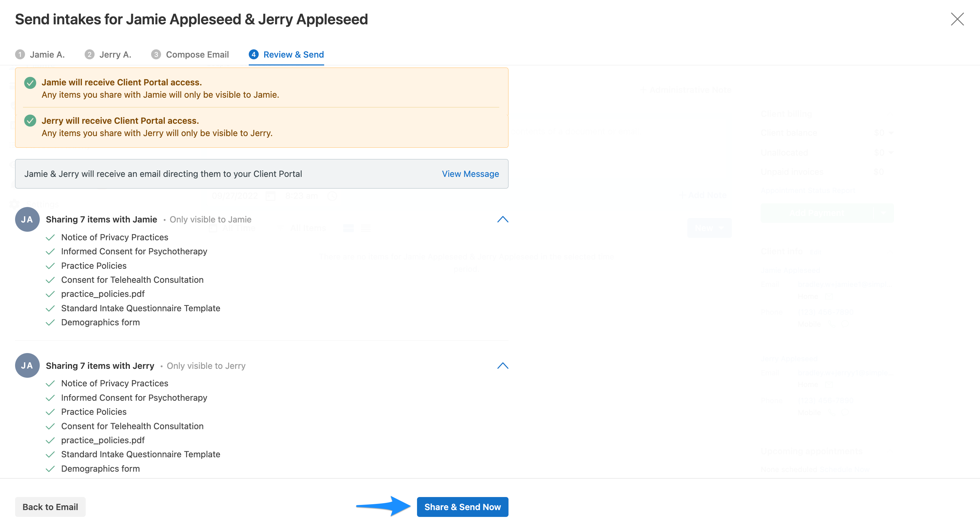Click Only visible to Jamie label
This screenshot has height=532, width=980.
[210, 220]
